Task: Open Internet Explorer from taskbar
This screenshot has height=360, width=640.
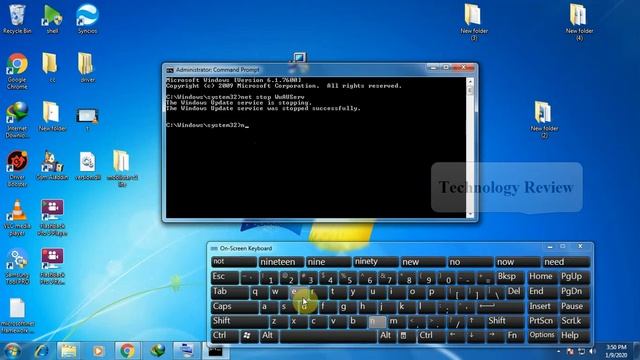Action: [41, 351]
